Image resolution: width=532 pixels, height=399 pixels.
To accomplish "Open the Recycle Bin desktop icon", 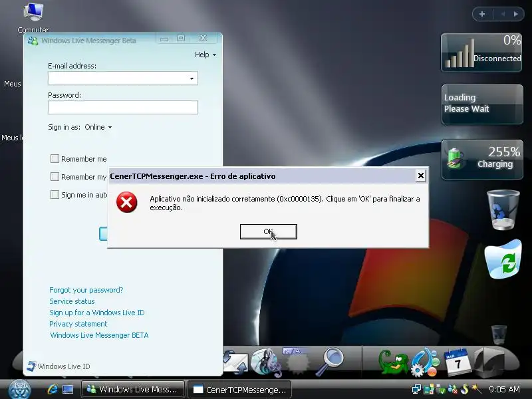I will [x=503, y=209].
